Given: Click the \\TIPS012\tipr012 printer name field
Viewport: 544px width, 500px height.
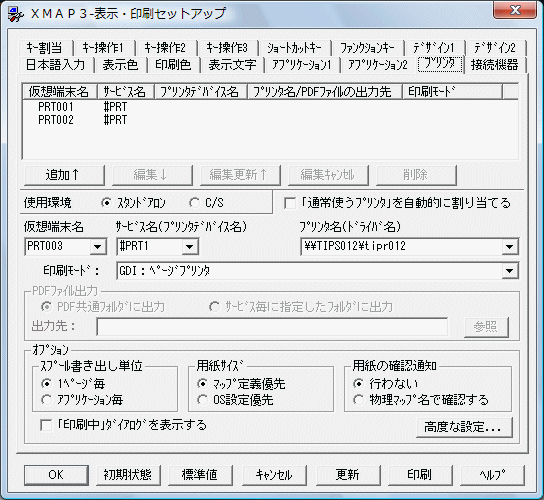Looking at the screenshot, I should (401, 246).
